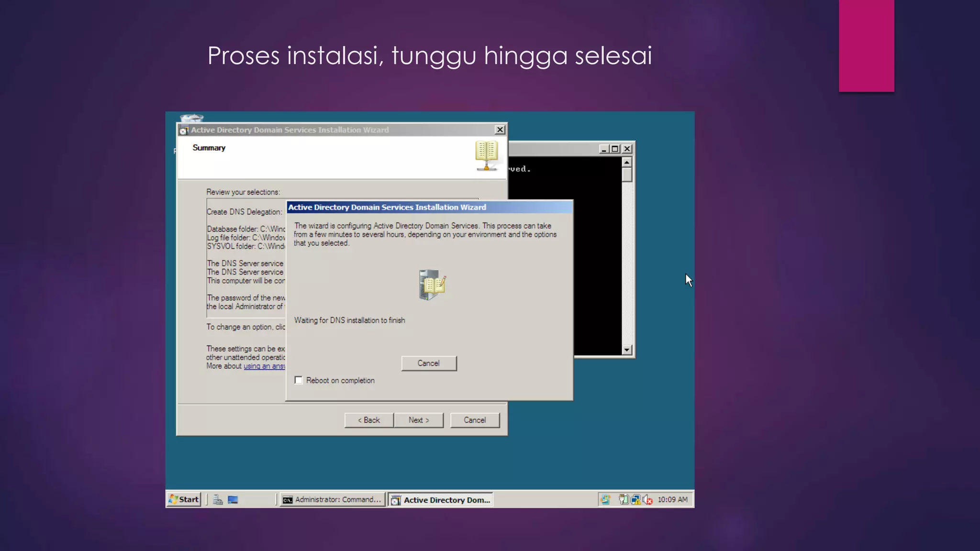Click the wizard title bar icon
This screenshot has height=551, width=980.
coord(184,130)
